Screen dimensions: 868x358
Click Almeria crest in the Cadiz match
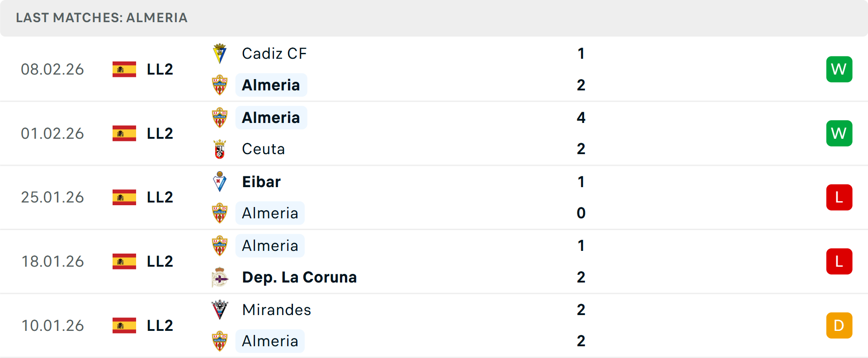tap(220, 85)
